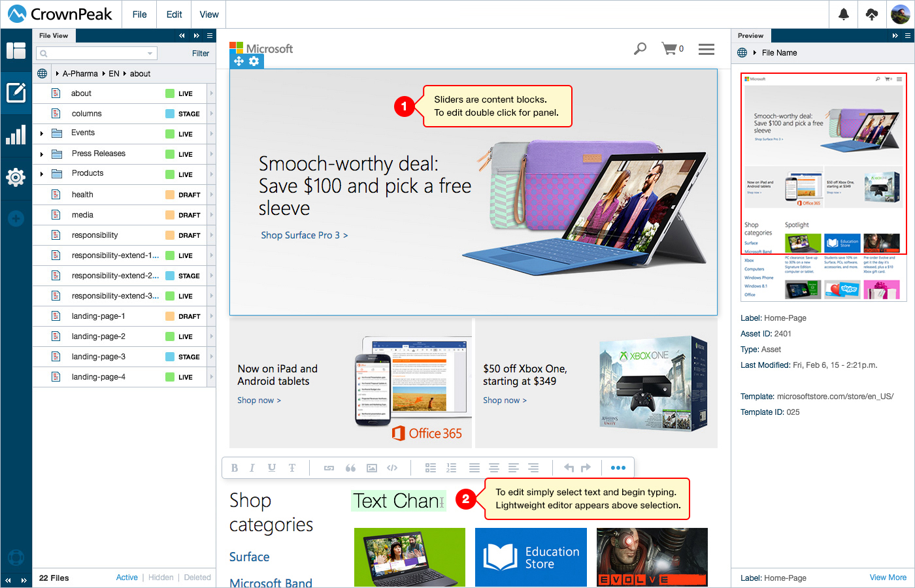915x588 pixels.
Task: Open the user avatar profile
Action: click(x=900, y=14)
